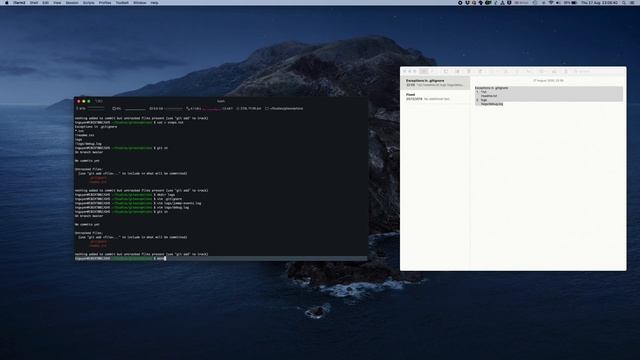Viewport: 640px width, 360px height.
Task: Open the iTerm2 application menu
Action: pos(19,2)
